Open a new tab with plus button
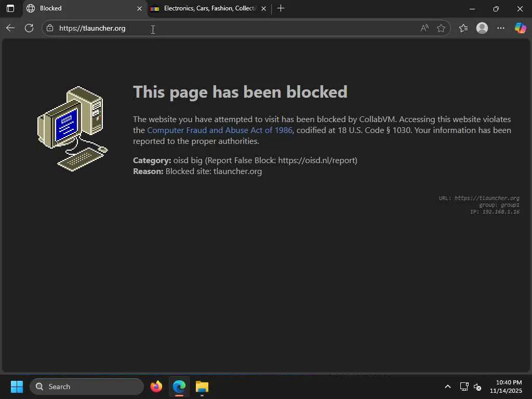Screen dimensions: 532x399 click(x=281, y=8)
